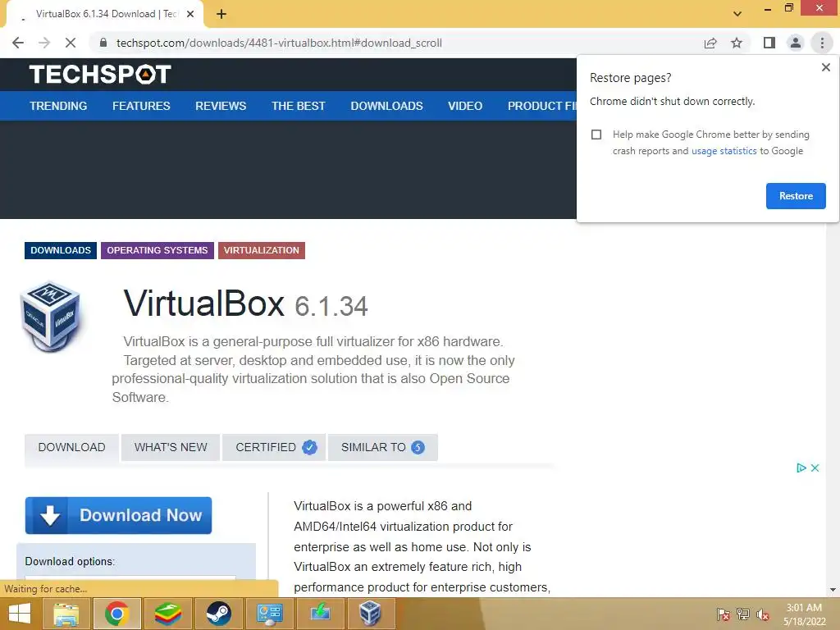Image resolution: width=840 pixels, height=630 pixels.
Task: Click the Download Now button
Action: (x=118, y=515)
